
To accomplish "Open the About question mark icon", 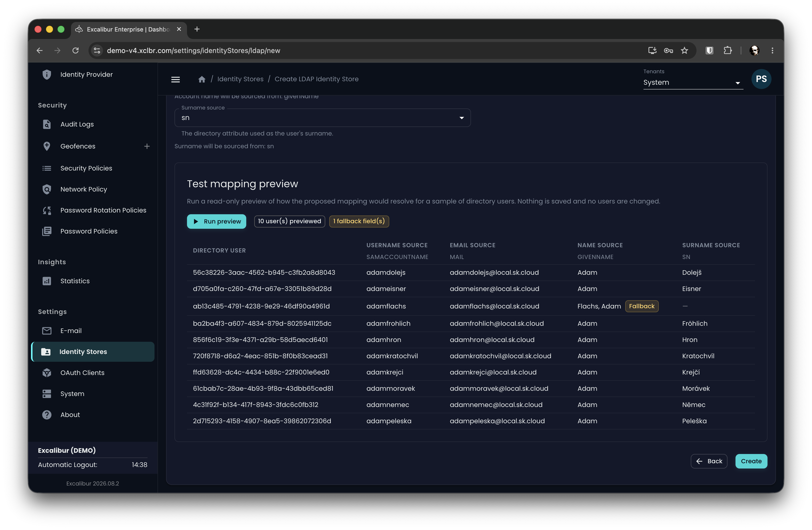I will pos(47,415).
